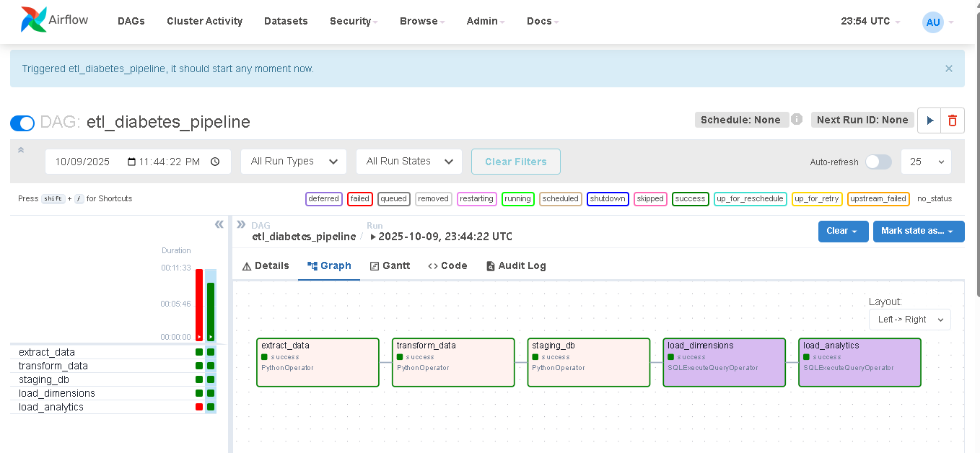Enable the Auto-refresh switch
980x453 pixels.
click(878, 162)
